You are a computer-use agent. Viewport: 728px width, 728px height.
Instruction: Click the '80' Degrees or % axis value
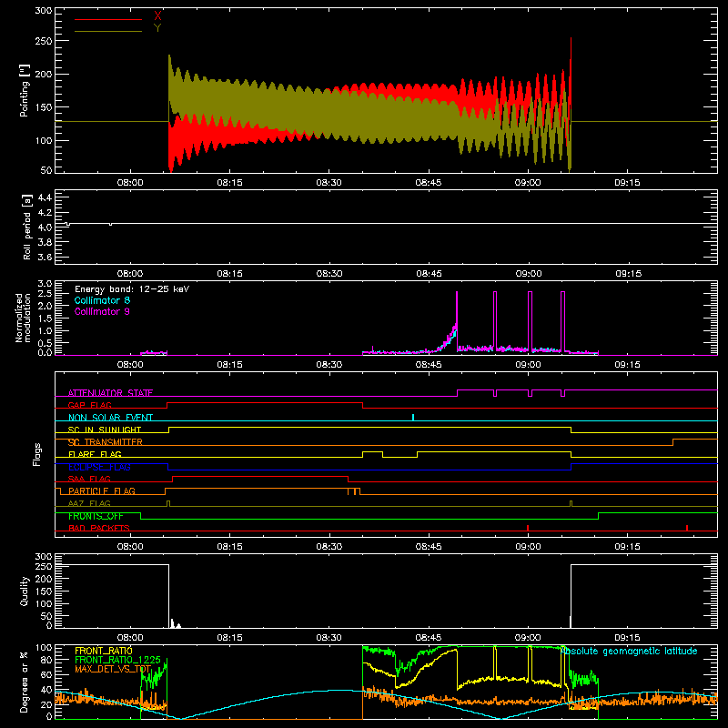[46, 660]
